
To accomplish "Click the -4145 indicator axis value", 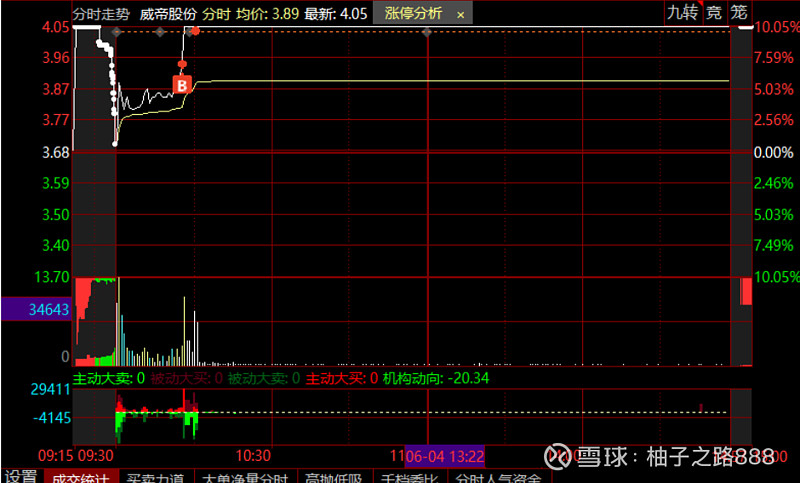I will point(52,418).
